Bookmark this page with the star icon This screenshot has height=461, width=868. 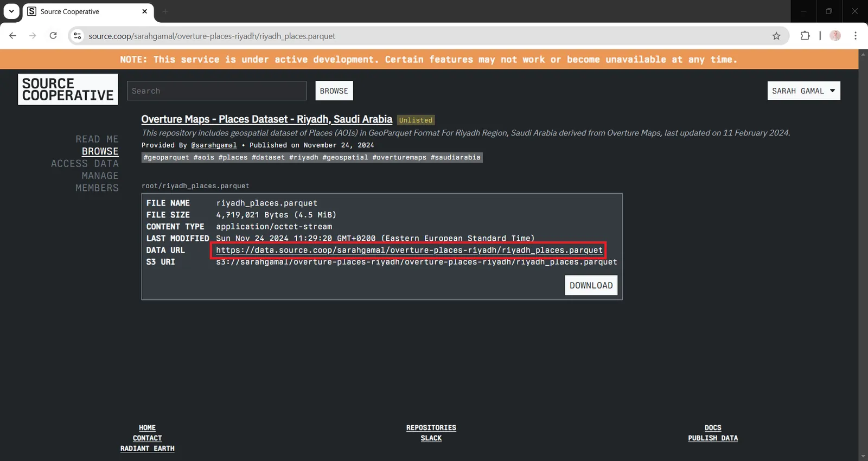pos(776,36)
